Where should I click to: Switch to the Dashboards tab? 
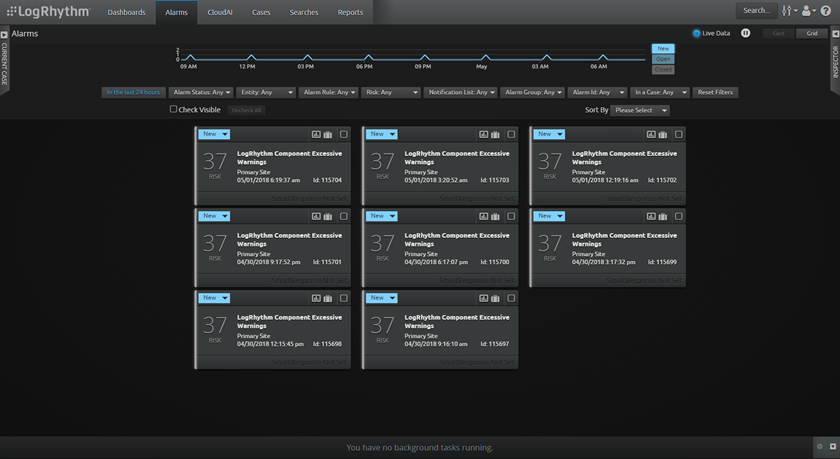click(126, 12)
